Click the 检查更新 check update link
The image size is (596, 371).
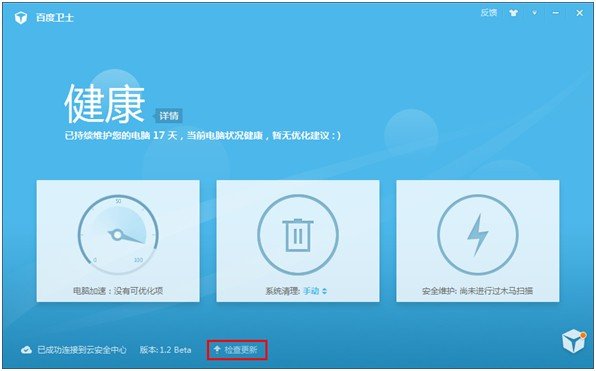237,350
